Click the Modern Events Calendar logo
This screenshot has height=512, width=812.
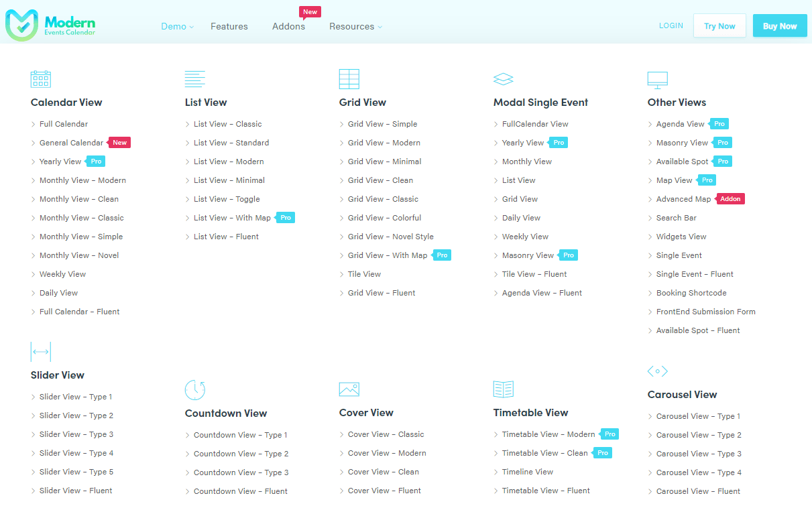pos(51,25)
